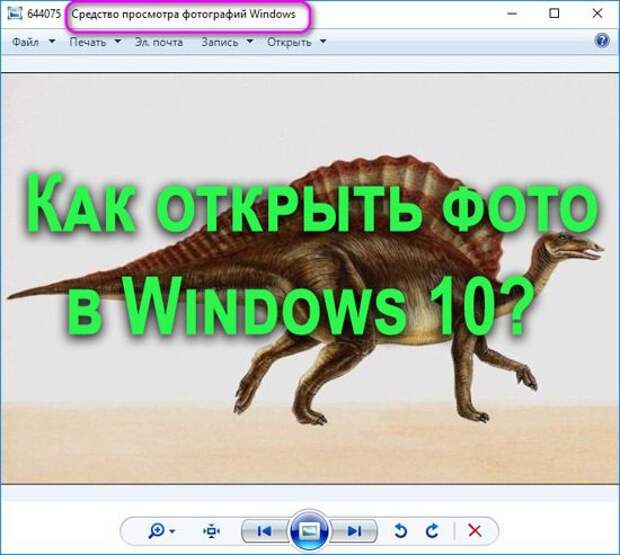Maximize the photo viewer window
Screen dimensions: 620x555
coord(554,13)
